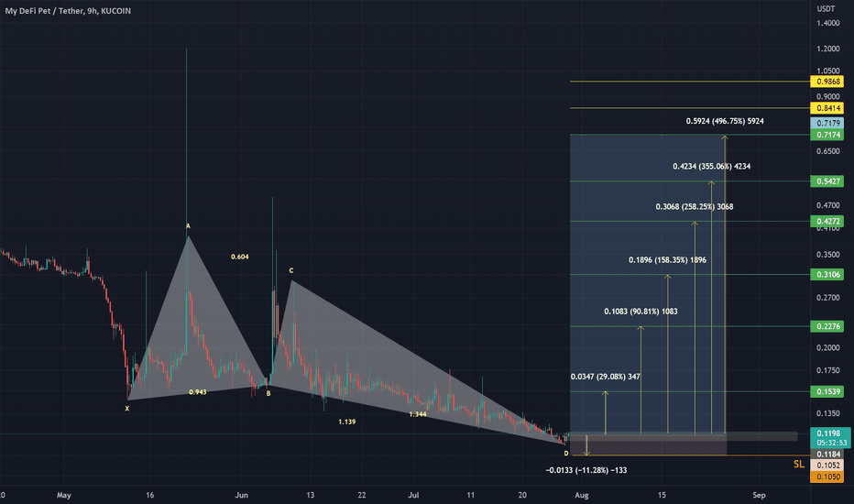
Task: Click the 1.139 ratio label
Action: coord(346,422)
